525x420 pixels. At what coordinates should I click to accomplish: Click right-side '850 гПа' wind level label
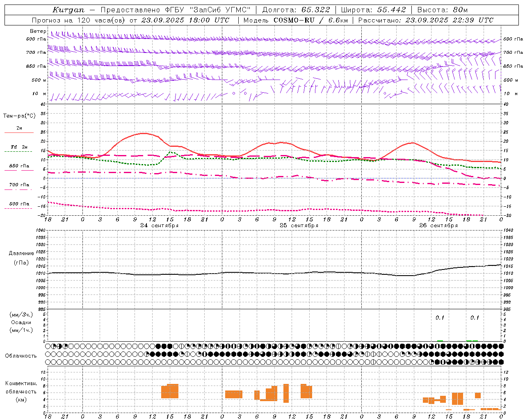[513, 66]
